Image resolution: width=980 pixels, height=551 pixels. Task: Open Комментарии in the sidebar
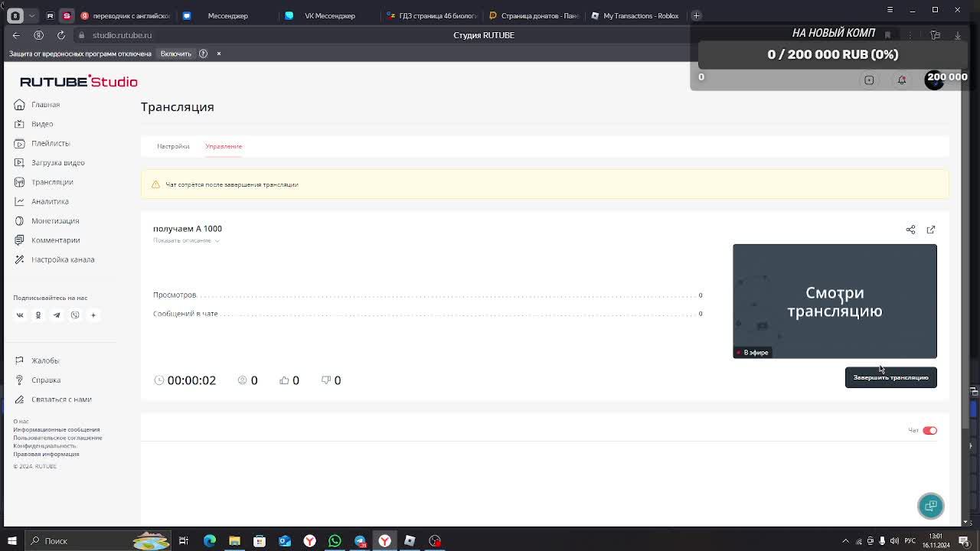[x=47, y=240]
